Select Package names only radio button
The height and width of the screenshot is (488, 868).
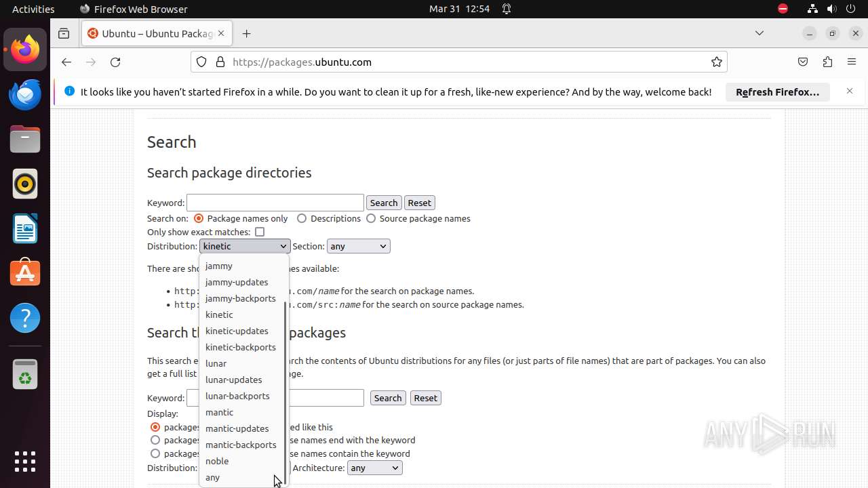pyautogui.click(x=199, y=218)
